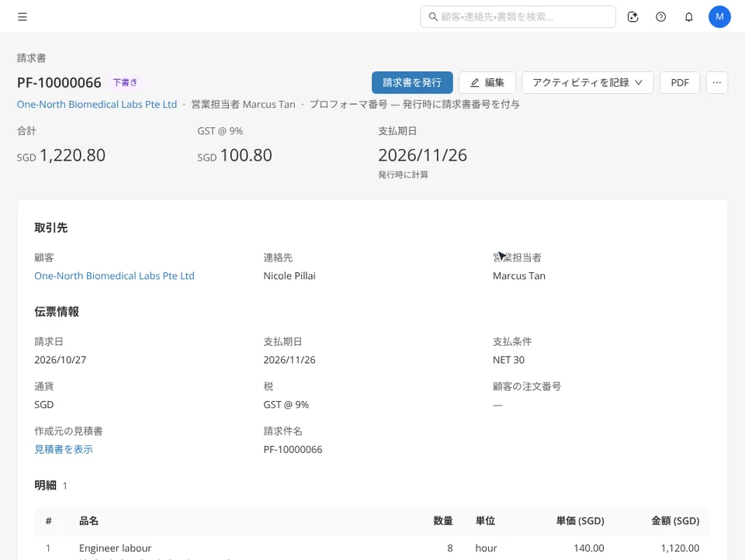Click the 単位 column header
The height and width of the screenshot is (560, 745).
click(485, 521)
